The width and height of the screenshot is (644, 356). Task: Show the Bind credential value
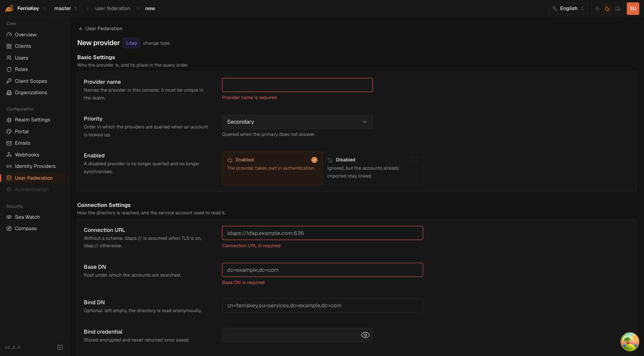point(365,335)
